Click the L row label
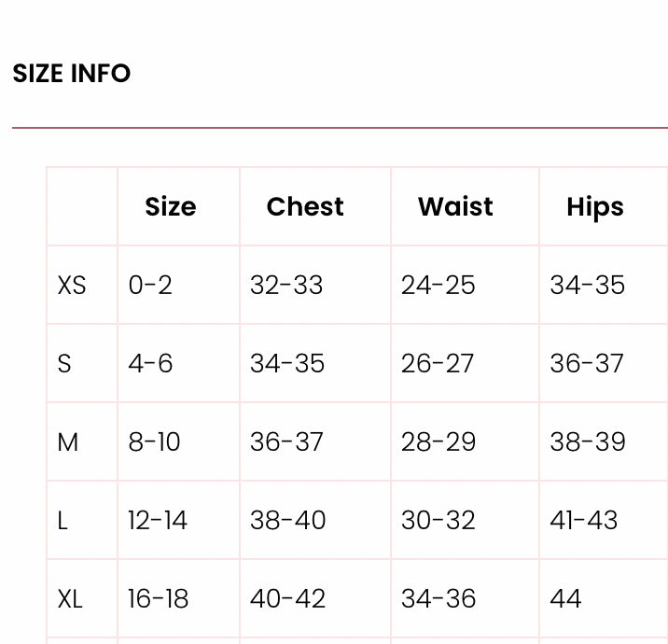 (63, 520)
